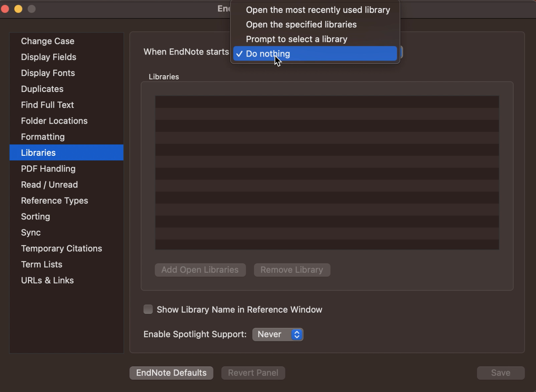
Task: Go to Temporary Citations settings
Action: click(61, 248)
